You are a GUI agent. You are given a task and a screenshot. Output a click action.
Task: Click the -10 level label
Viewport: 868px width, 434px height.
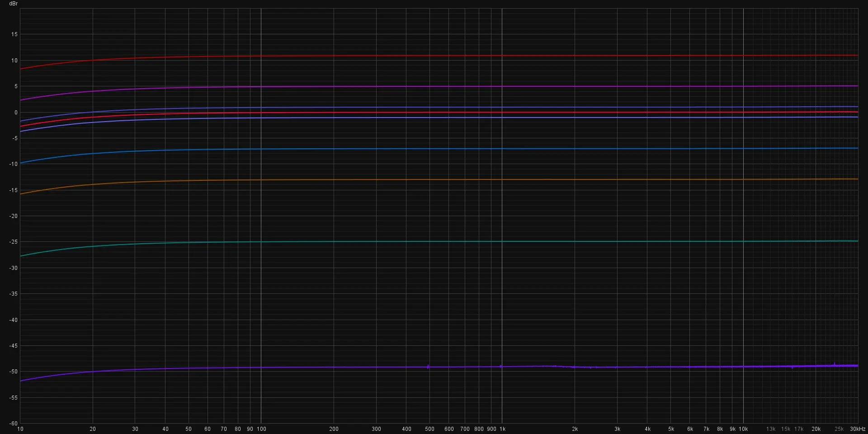(14, 164)
